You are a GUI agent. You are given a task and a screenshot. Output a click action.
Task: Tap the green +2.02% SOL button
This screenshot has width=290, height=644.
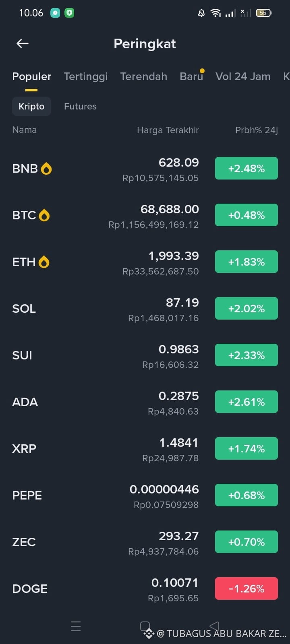[246, 308]
